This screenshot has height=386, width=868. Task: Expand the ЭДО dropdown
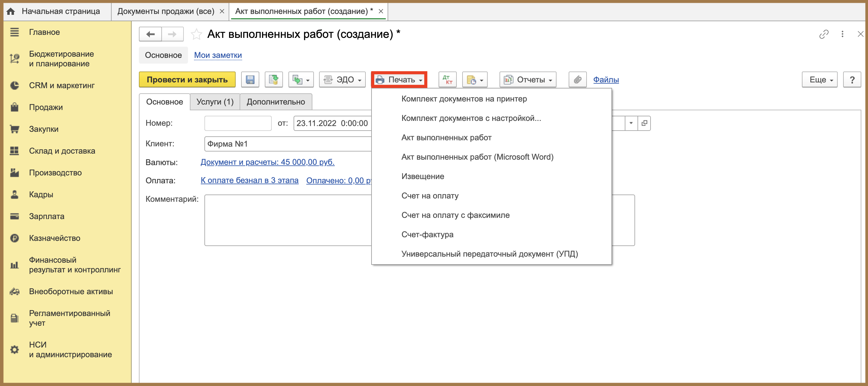point(342,80)
